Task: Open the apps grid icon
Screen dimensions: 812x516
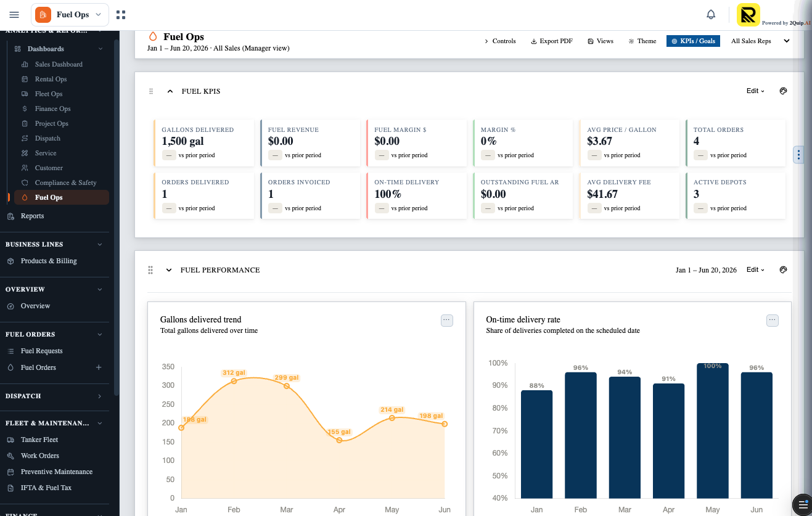Action: coord(121,15)
